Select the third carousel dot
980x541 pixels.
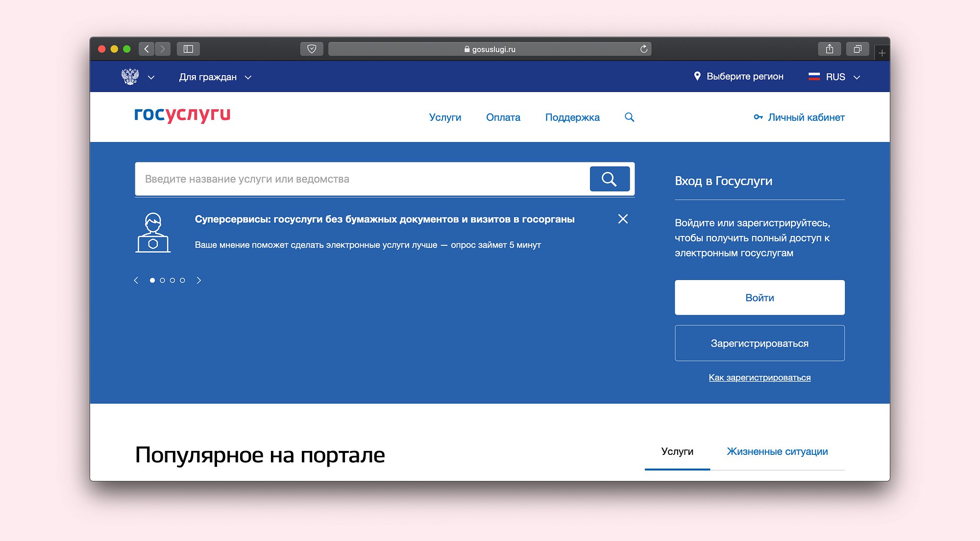pyautogui.click(x=172, y=281)
